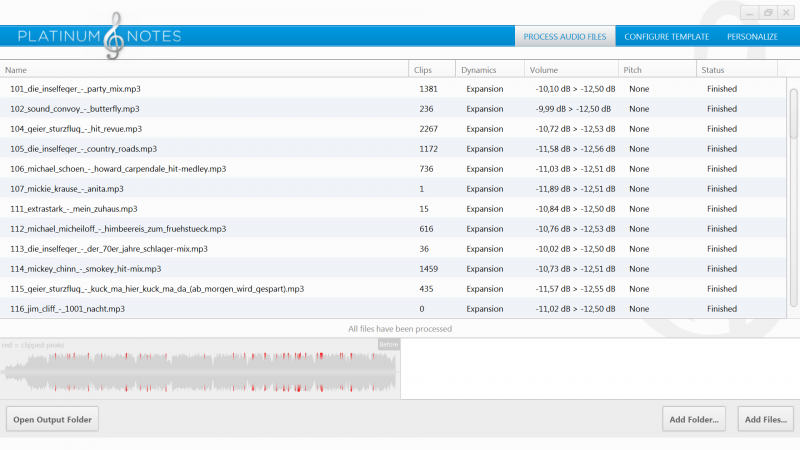Select 111_extrastark_-_mein_zuhaus.mp3
The width and height of the screenshot is (800, 450).
[x=73, y=209]
